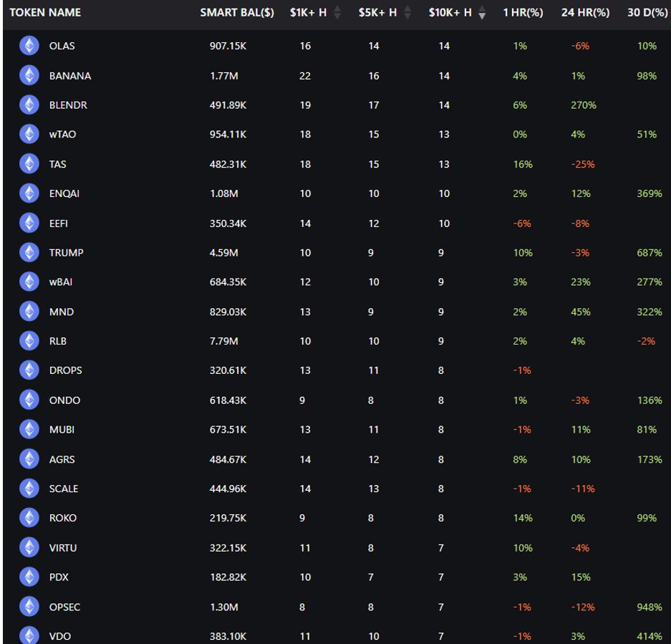
Task: Click the 24 HR(%) column header
Action: [585, 12]
